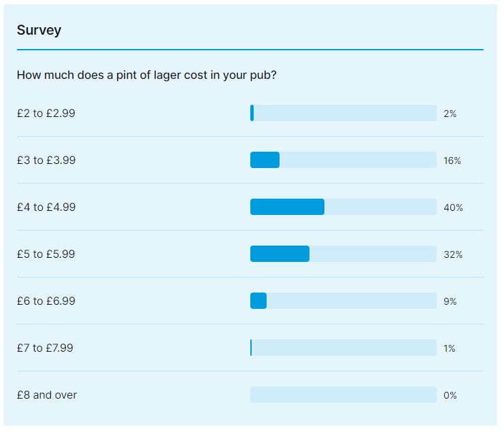The height and width of the screenshot is (432, 504).
Task: Click the pint of lager question text
Action: tap(146, 75)
